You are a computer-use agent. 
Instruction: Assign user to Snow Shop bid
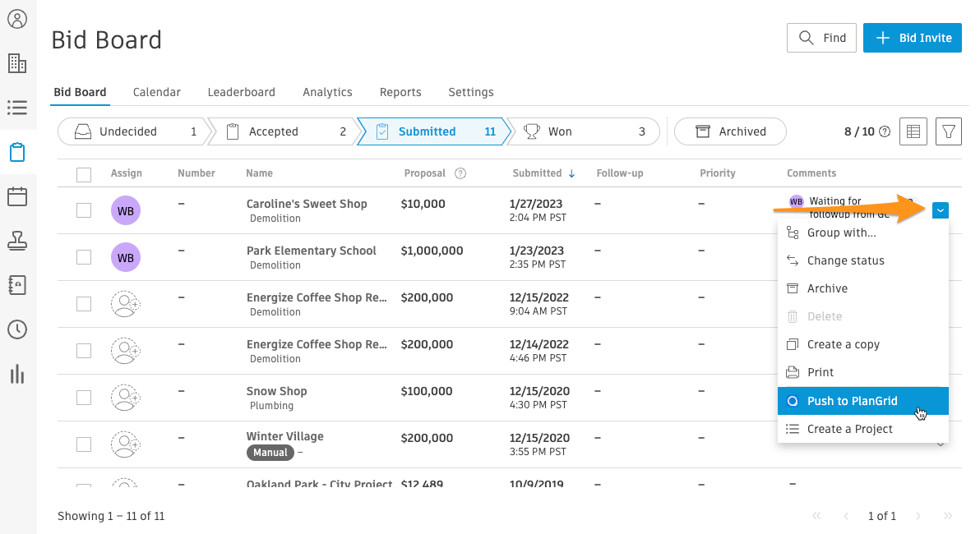pos(126,398)
